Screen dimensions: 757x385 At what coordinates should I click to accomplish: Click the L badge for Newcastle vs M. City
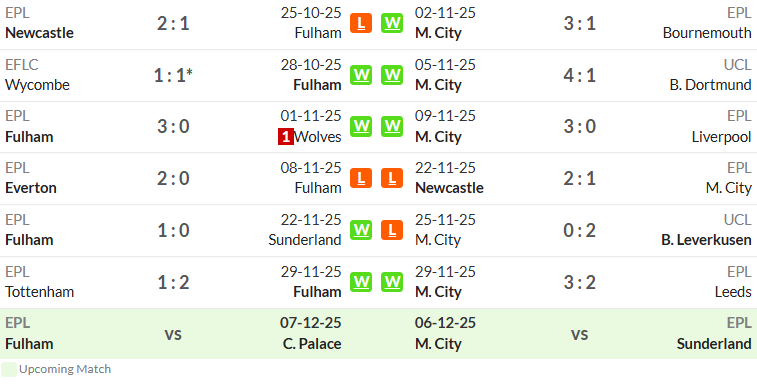[x=392, y=178]
